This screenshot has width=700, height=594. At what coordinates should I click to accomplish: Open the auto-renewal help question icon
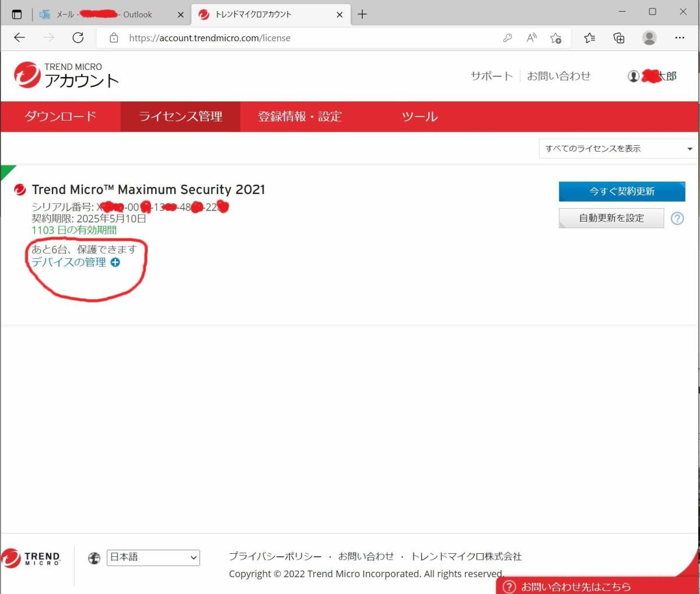coord(677,219)
